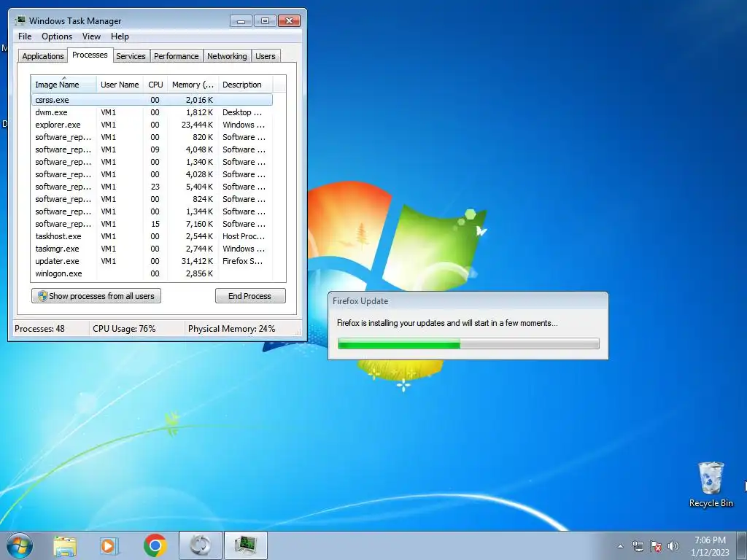The height and width of the screenshot is (560, 747).
Task: Click the Firefox Update progress bar
Action: click(x=468, y=343)
